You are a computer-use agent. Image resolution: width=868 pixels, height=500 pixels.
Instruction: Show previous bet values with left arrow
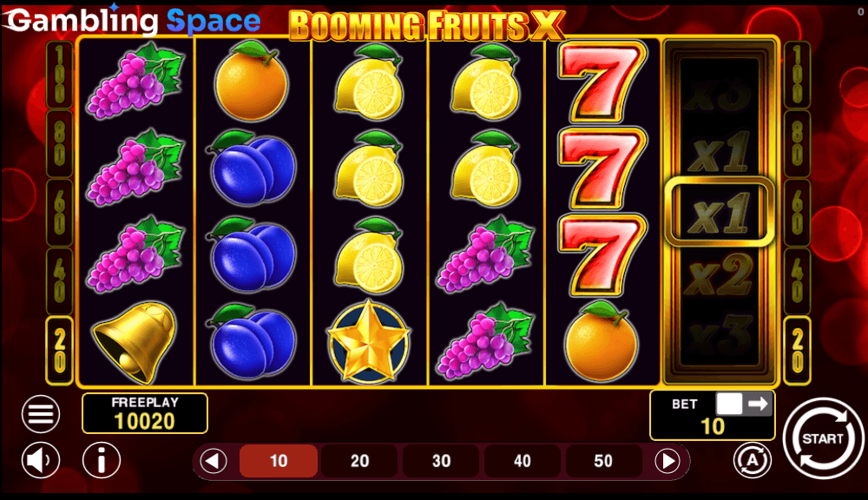(x=214, y=461)
